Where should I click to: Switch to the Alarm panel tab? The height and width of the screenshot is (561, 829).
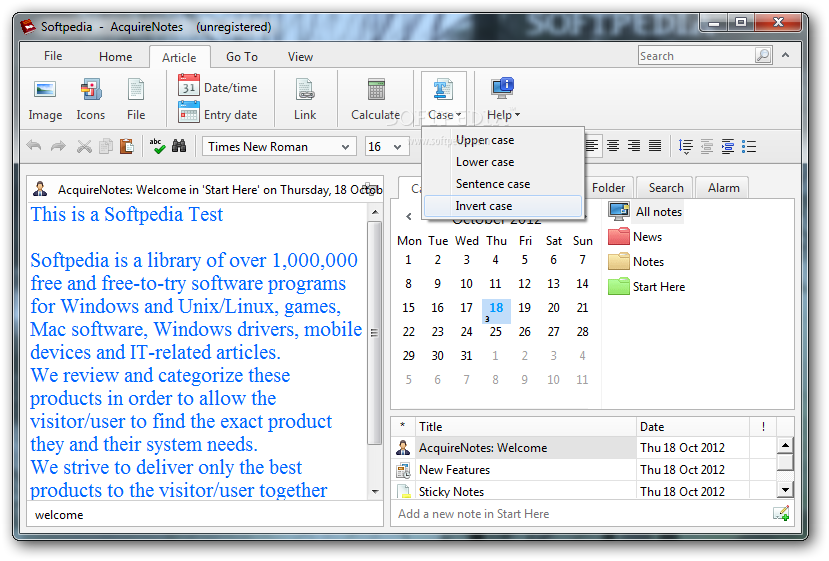point(723,188)
